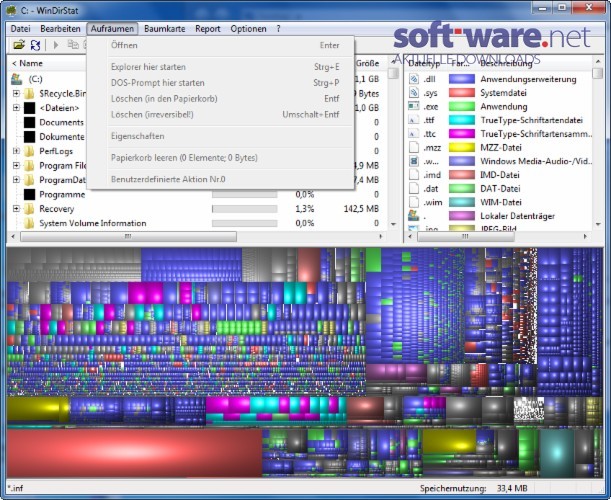Open the Bearbeiten menu

60,29
